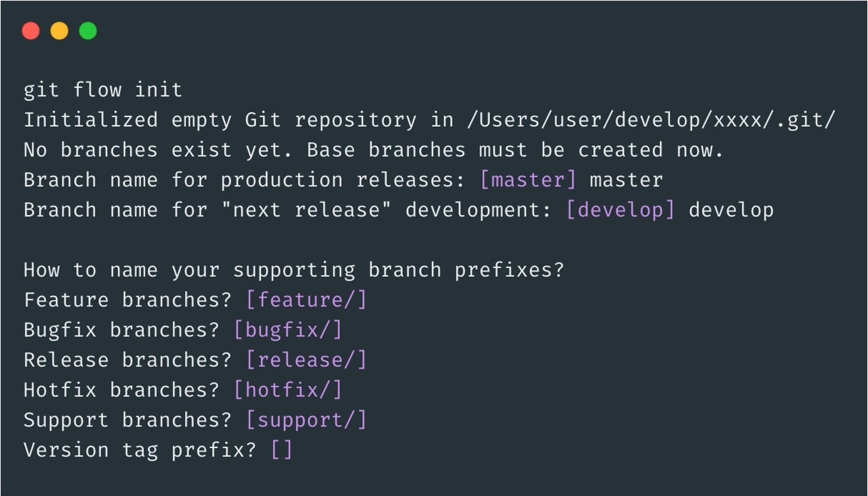This screenshot has width=868, height=496.
Task: Maximize the window using the green button
Action: click(x=88, y=31)
